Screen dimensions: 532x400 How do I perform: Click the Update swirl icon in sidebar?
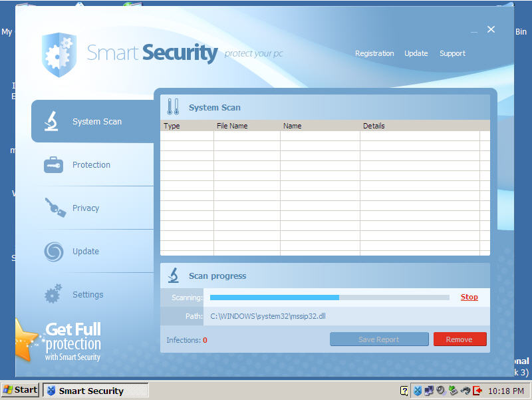point(53,251)
